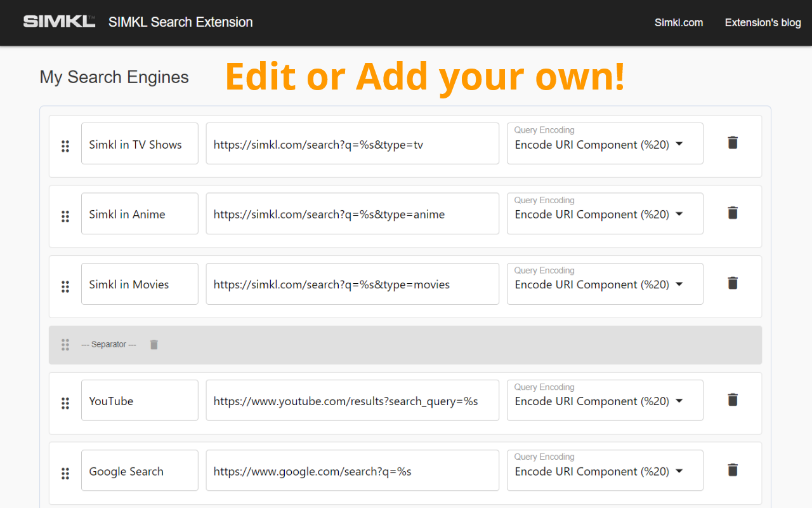Open the Simkl.com link
Viewport: 812px width, 508px height.
[679, 22]
